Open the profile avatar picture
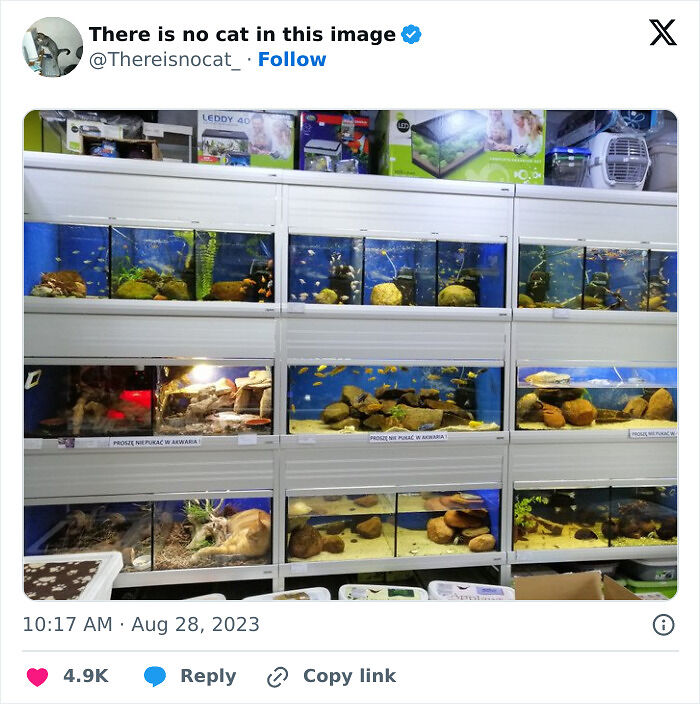 52,47
